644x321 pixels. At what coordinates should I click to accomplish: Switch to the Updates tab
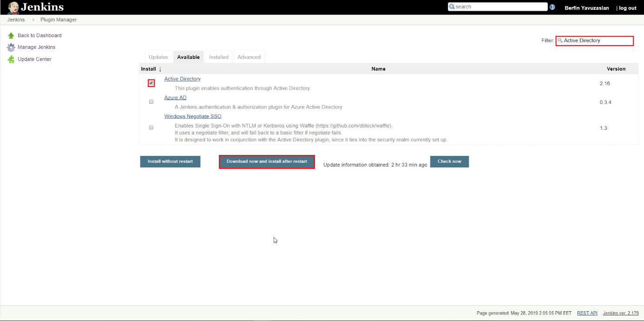[x=158, y=57]
